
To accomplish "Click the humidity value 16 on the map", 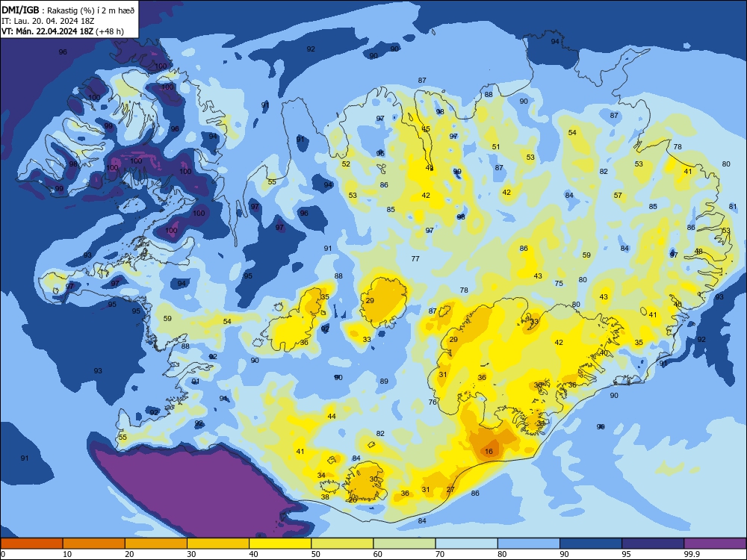I will click(x=489, y=452).
